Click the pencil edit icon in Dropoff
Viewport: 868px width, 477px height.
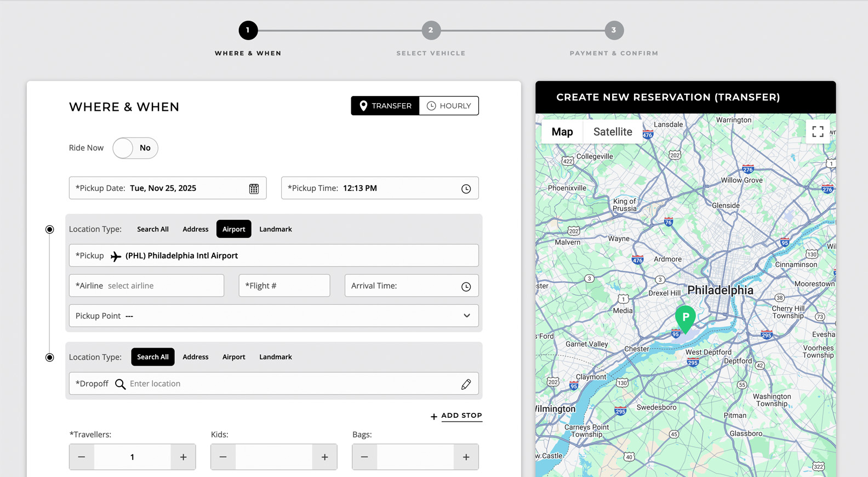(x=466, y=384)
